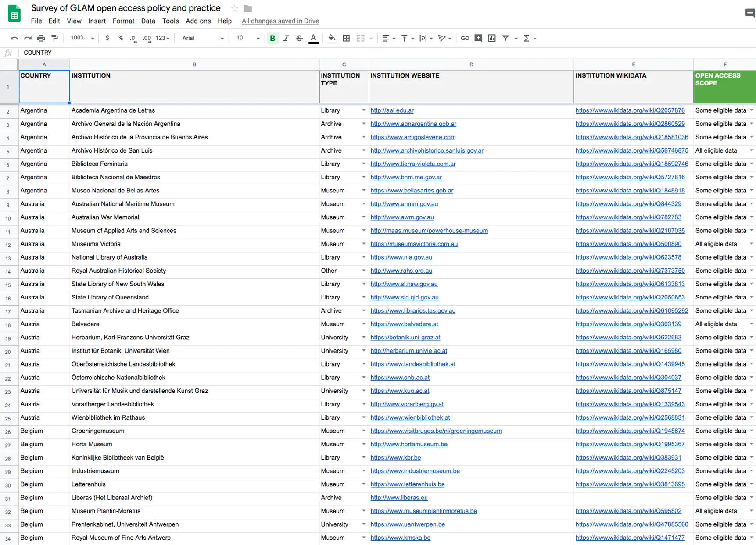The height and width of the screenshot is (545, 756).
Task: Click the Undo arrow icon
Action: point(14,38)
